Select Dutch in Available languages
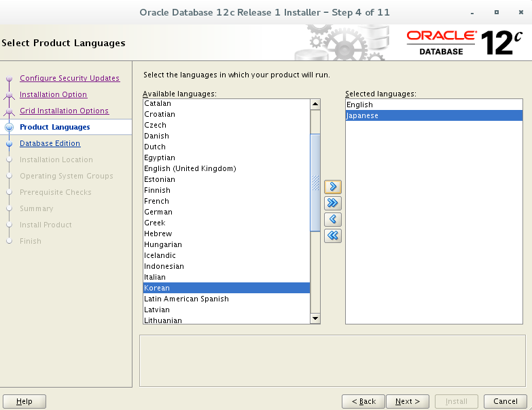The height and width of the screenshot is (410, 532). [x=226, y=147]
